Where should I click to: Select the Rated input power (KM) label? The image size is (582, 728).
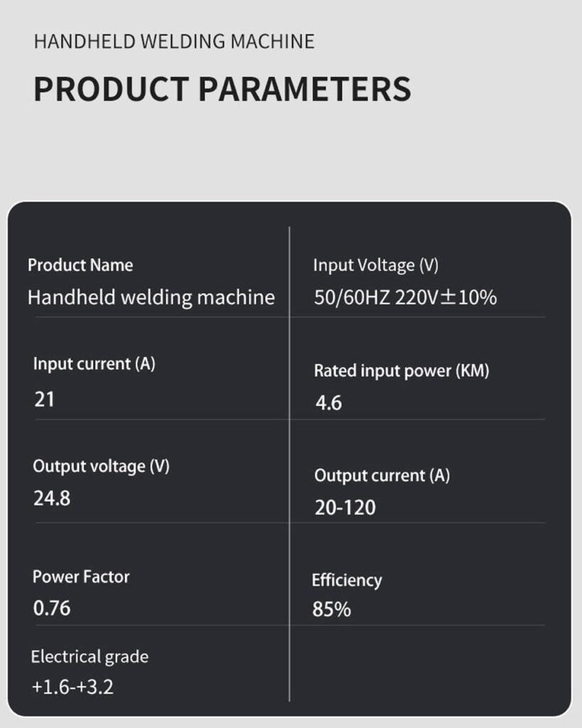point(402,371)
